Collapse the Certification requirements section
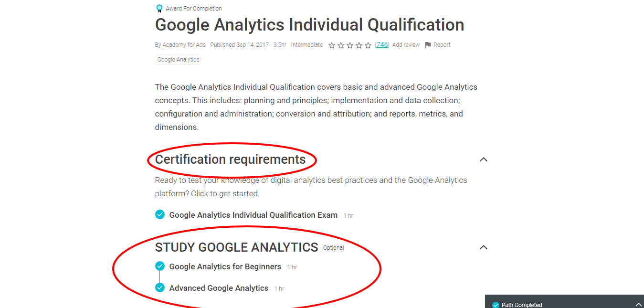This screenshot has height=308, width=644. (x=484, y=159)
